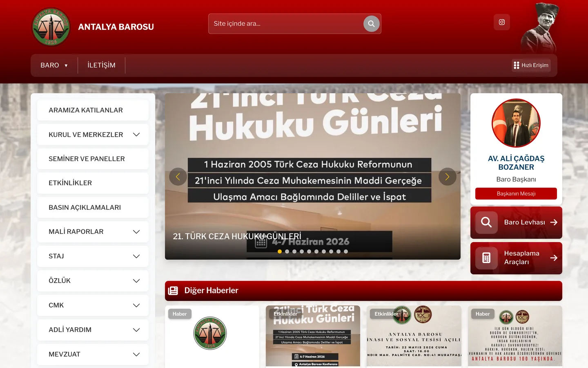Click the Başkanın Mesajı button
This screenshot has width=588, height=368.
pos(516,194)
